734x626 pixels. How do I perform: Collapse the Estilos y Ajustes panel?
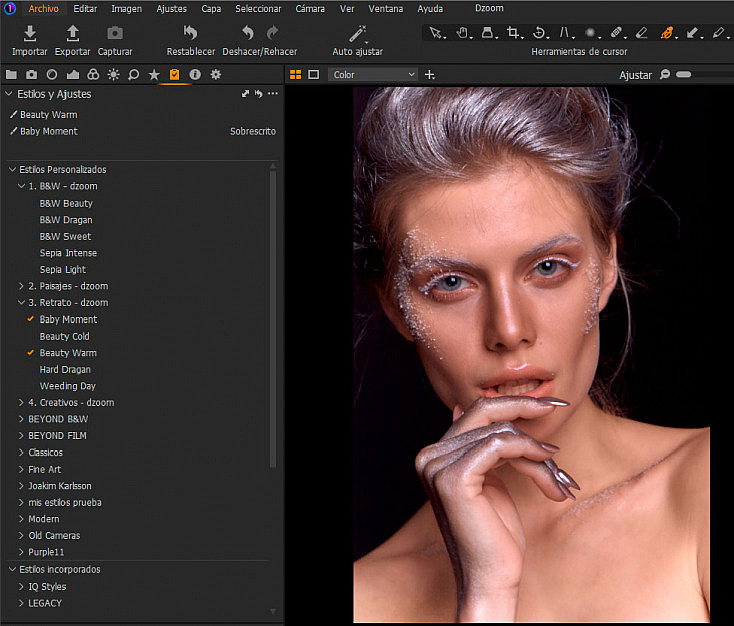(x=8, y=94)
